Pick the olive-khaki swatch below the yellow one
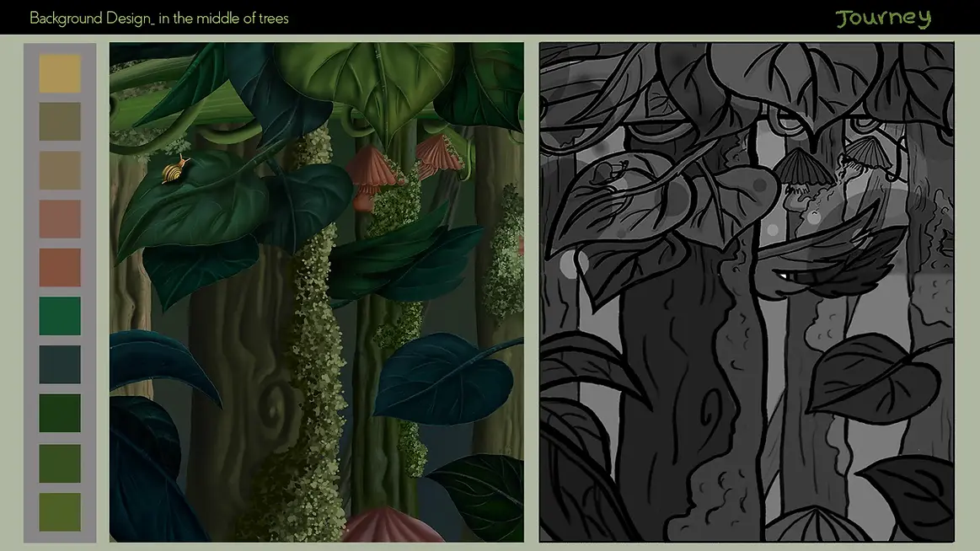The image size is (980, 551). pyautogui.click(x=60, y=121)
